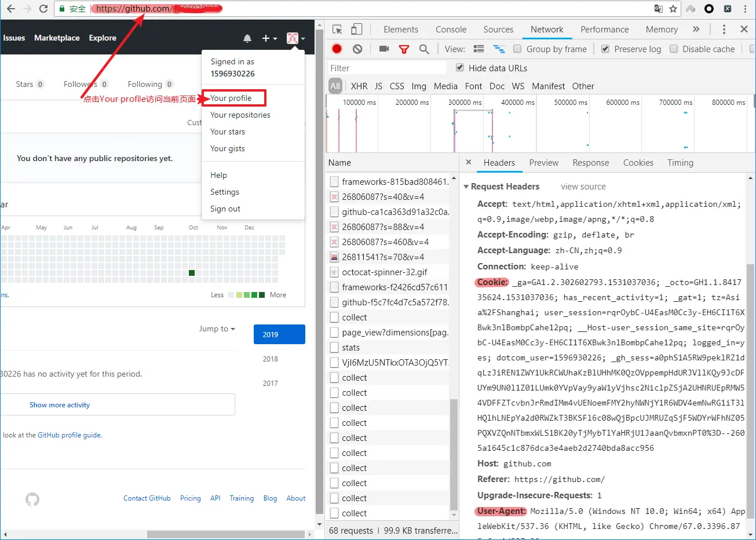This screenshot has height=540, width=756.
Task: Click the network Filter input field
Action: [387, 68]
